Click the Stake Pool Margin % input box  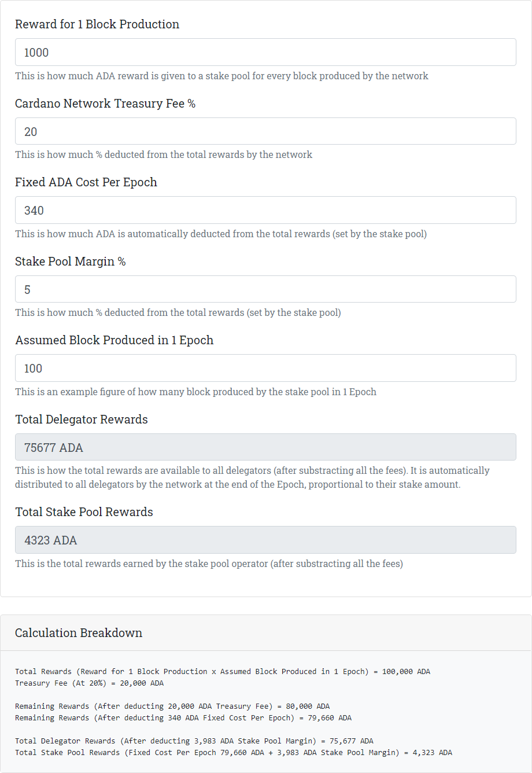[x=265, y=289]
